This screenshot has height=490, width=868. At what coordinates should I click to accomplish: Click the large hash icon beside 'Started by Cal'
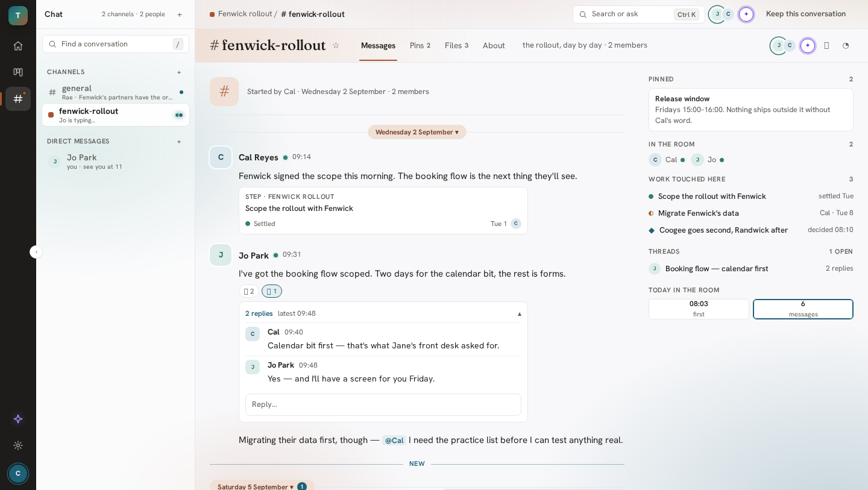click(x=224, y=92)
